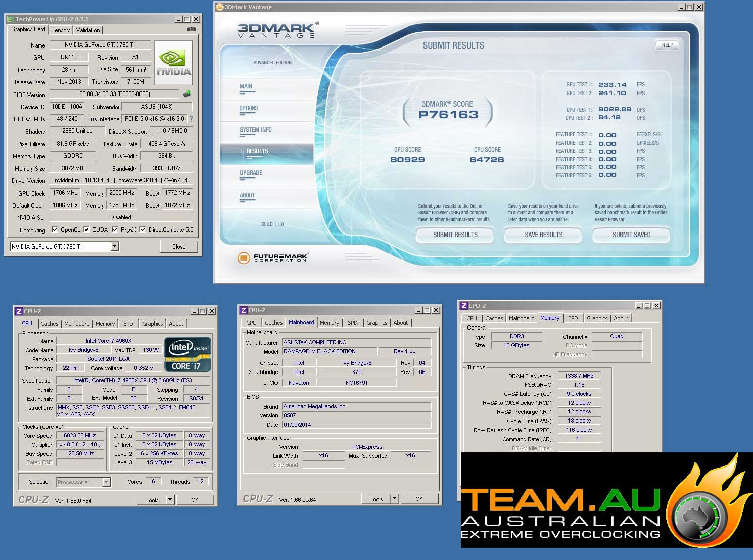Screen dimensions: 753x560
Task: Click the Close button in GPU-Z
Action: point(179,246)
